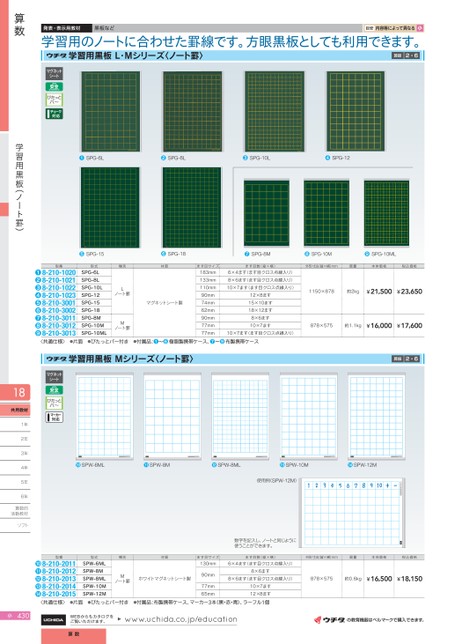This screenshot has height=644, width=462.
Task: Click the tax-included price ¥18,150
Action: coord(409,578)
